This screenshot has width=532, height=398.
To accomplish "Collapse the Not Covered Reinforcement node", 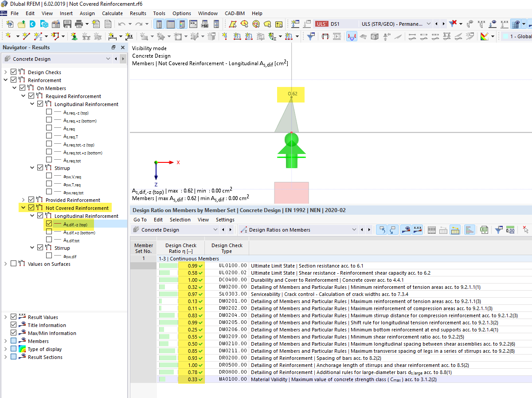I will [x=23, y=208].
